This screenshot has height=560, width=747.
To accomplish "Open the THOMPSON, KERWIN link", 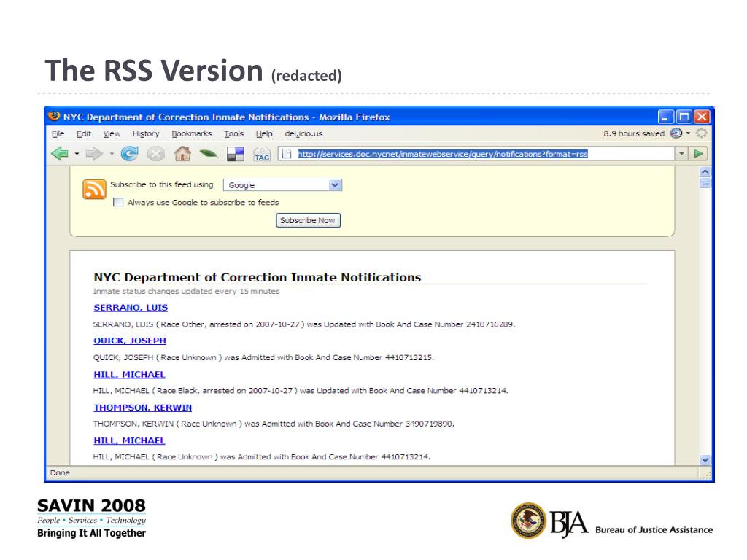I will 142,408.
